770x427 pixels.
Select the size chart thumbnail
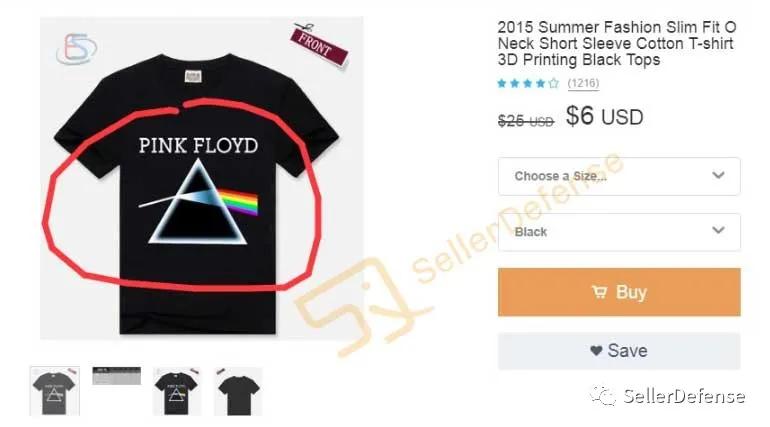pos(117,375)
